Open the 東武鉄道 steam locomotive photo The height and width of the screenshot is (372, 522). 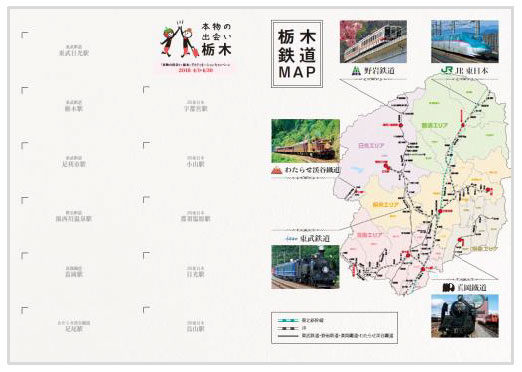[305, 267]
